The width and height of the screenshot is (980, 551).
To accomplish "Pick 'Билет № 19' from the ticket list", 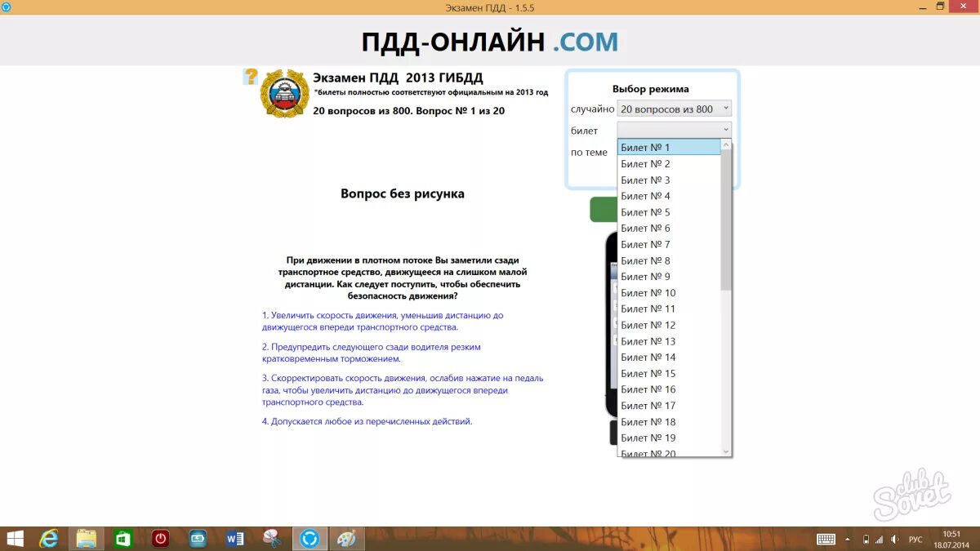I will coord(669,438).
